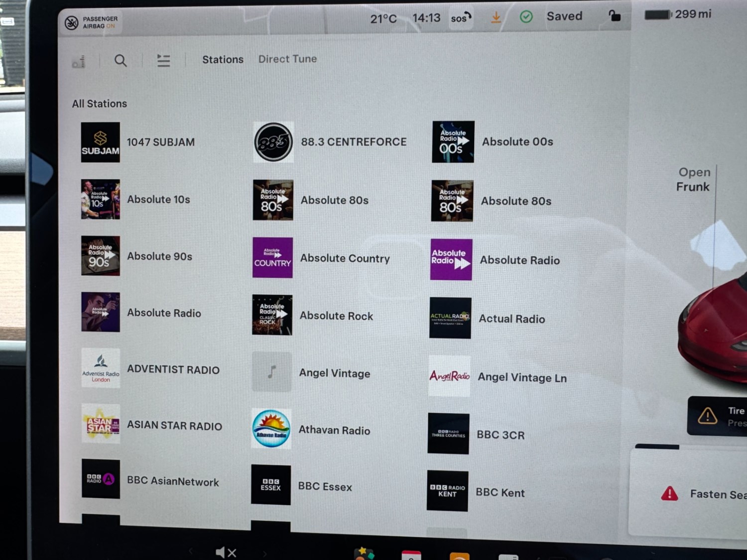Switch to the Stations tab
747x560 pixels.
pyautogui.click(x=223, y=59)
